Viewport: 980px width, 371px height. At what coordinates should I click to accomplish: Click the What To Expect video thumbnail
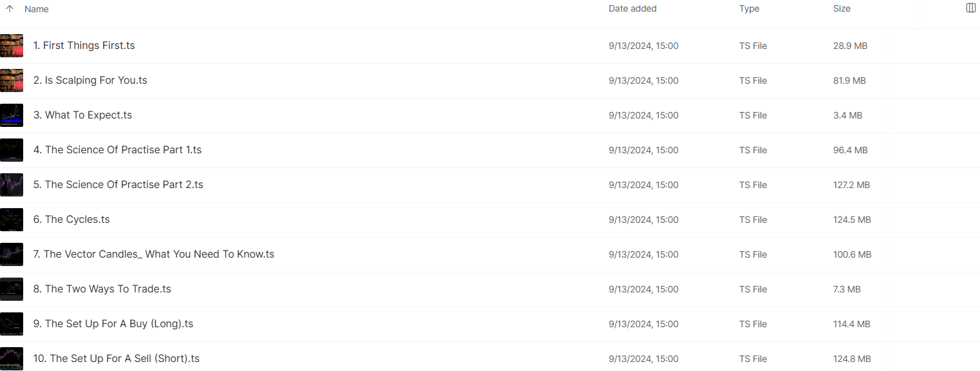tap(12, 115)
